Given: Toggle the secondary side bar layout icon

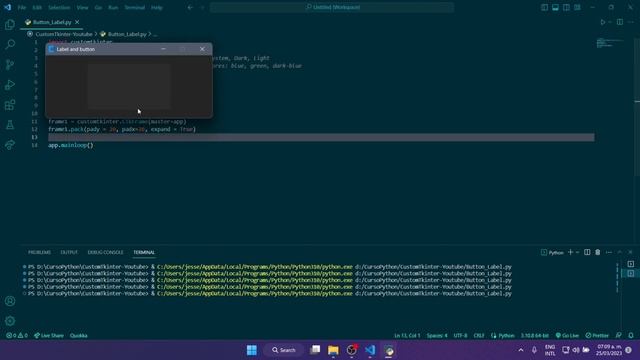Looking at the screenshot, I should [x=566, y=7].
